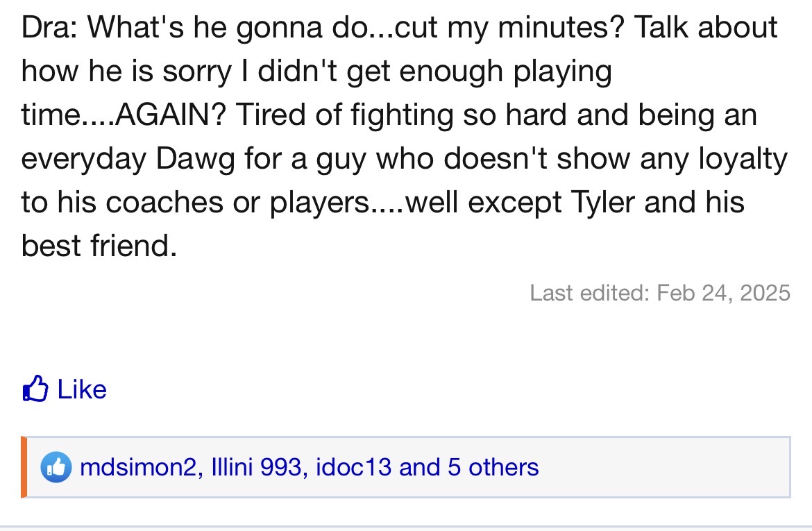812x531 pixels.
Task: Click the blue thumbs-up reaction badge
Action: pos(56,467)
